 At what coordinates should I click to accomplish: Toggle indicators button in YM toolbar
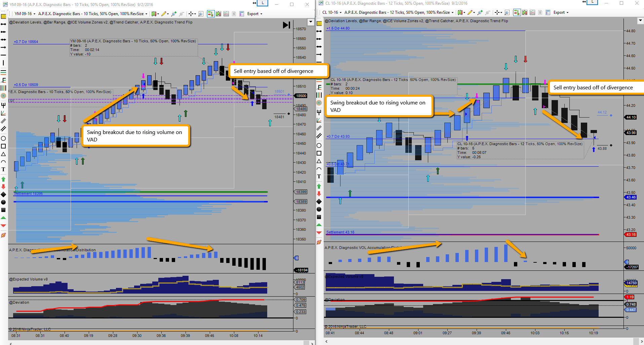point(218,14)
